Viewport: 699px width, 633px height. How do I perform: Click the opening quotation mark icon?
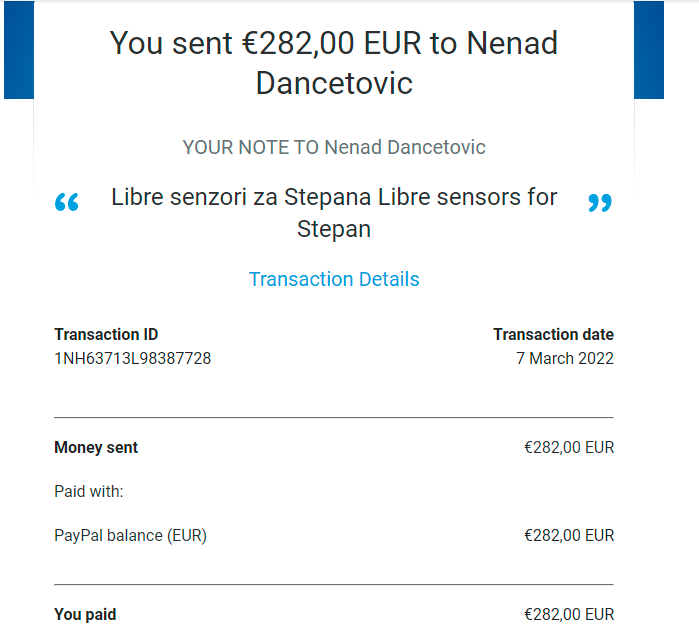pos(66,202)
